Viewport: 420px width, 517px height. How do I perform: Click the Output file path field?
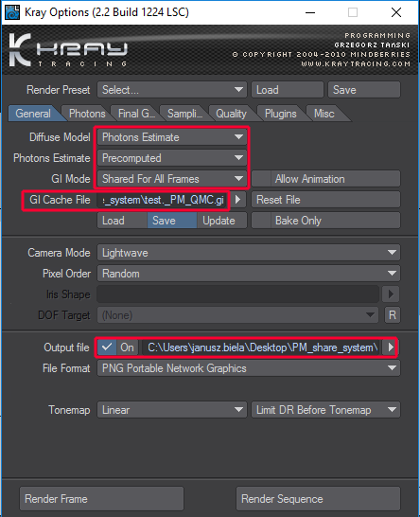(262, 348)
